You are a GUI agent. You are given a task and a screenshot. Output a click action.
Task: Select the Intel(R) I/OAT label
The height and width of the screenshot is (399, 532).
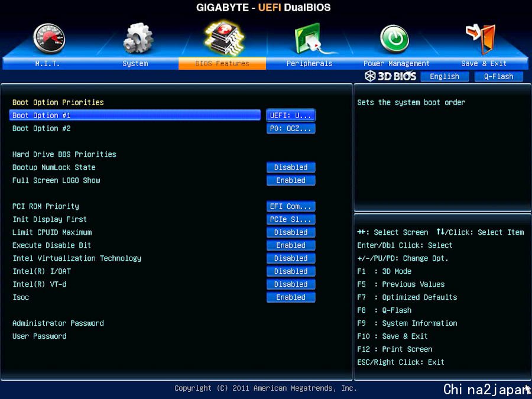pyautogui.click(x=42, y=271)
